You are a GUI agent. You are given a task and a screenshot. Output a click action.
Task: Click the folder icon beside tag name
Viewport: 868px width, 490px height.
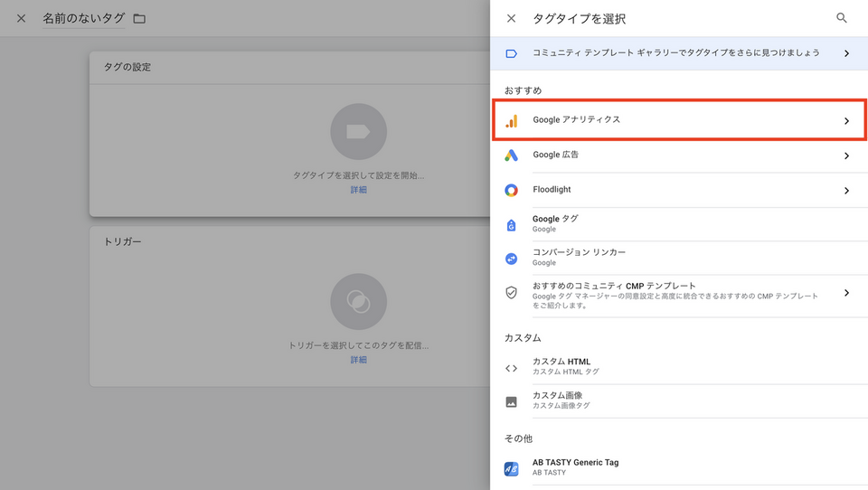(139, 19)
